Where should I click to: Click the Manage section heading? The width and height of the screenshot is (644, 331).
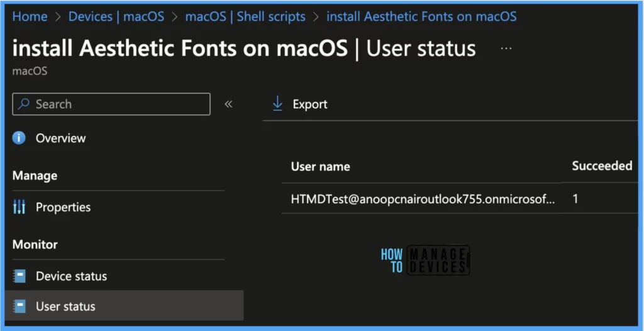35,176
